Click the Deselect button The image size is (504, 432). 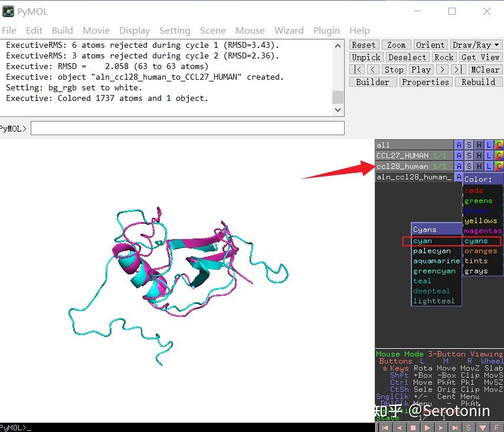407,57
